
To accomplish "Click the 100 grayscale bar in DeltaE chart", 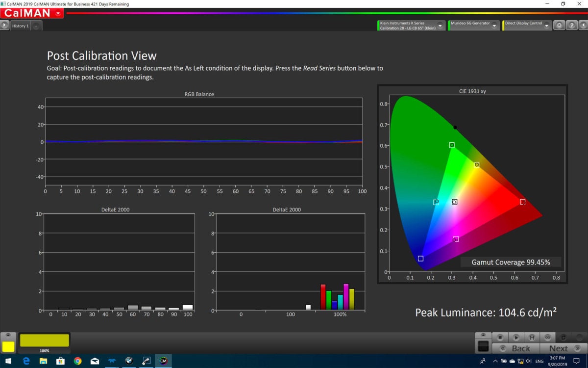I will click(x=187, y=307).
